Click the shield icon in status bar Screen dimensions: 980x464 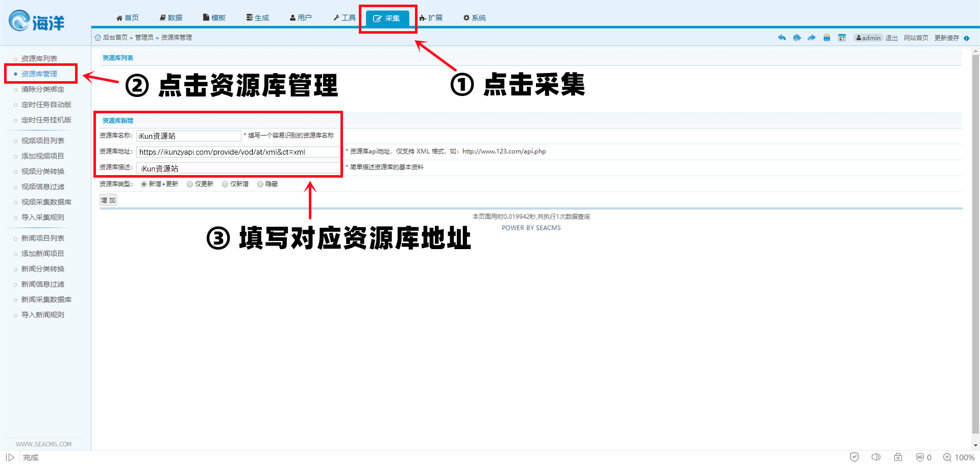coord(854,457)
